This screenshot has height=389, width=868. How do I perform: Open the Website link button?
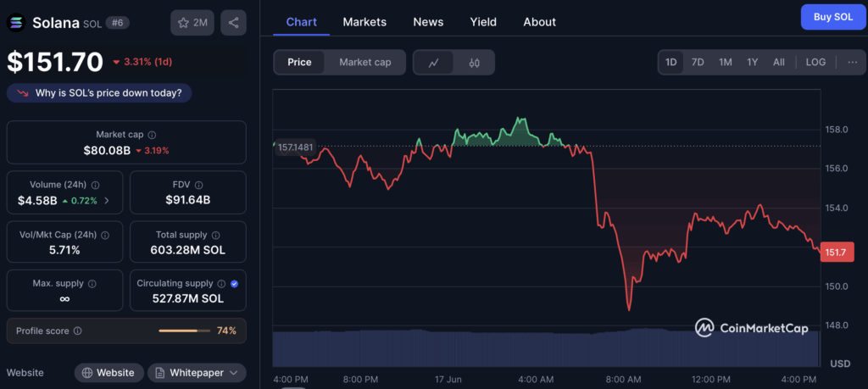(109, 373)
